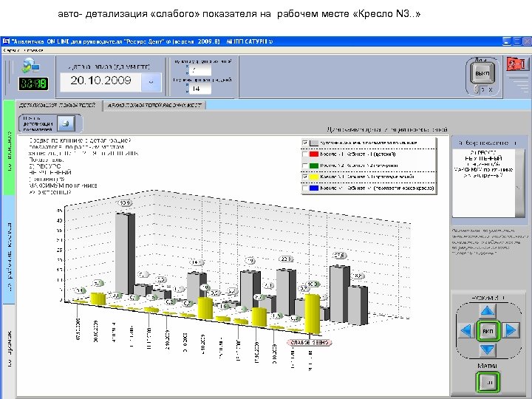Click the print detail report button

[66, 123]
